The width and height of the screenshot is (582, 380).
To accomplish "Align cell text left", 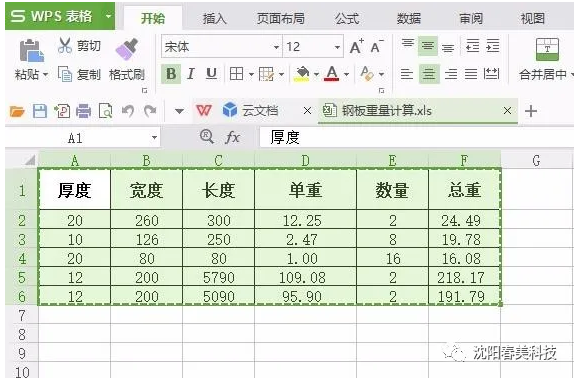I will (407, 74).
